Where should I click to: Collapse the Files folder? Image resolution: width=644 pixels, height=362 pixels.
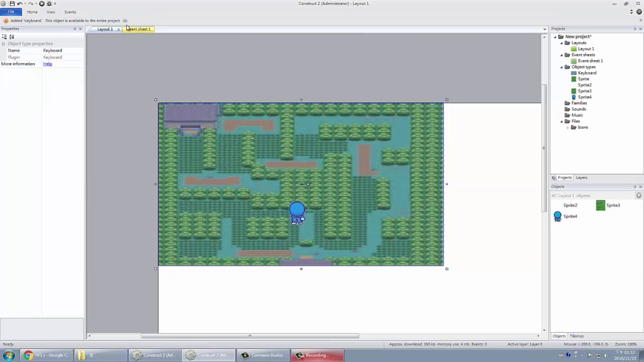[561, 121]
